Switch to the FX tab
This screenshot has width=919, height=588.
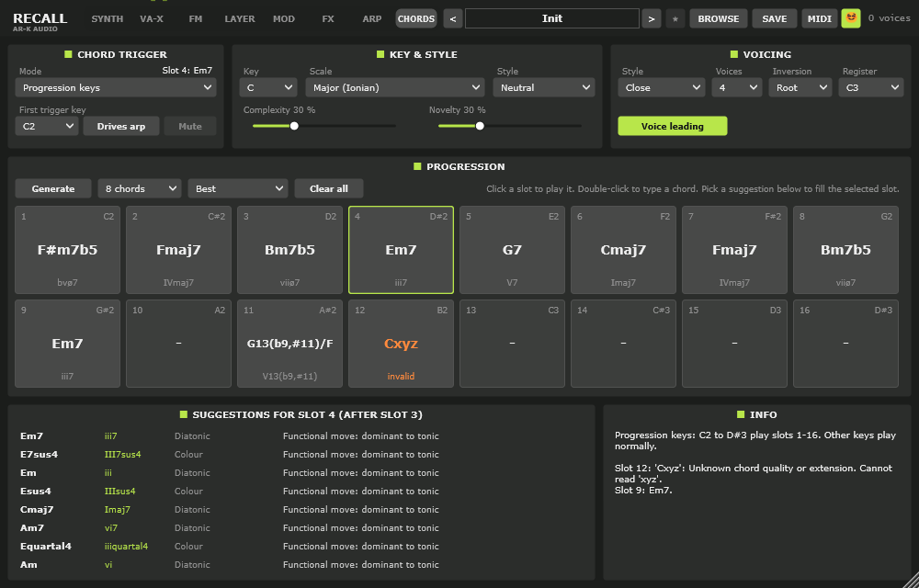[328, 18]
